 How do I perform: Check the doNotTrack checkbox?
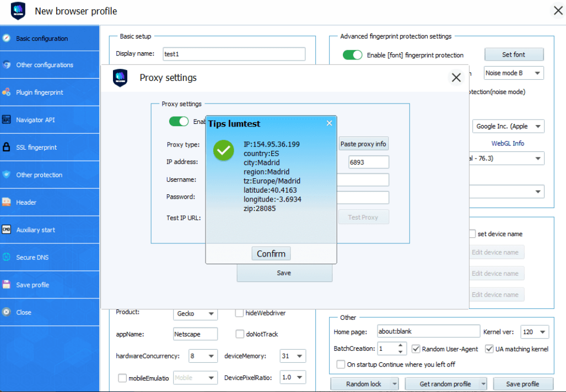click(240, 334)
